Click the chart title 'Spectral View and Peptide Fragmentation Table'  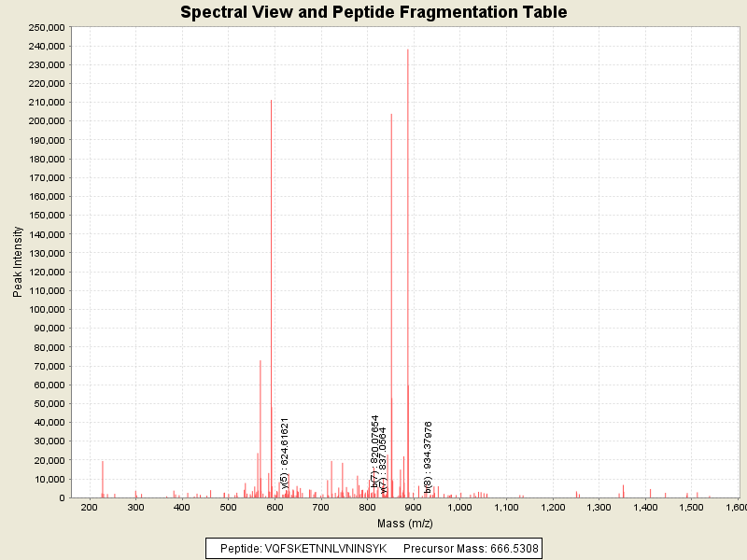tap(373, 12)
